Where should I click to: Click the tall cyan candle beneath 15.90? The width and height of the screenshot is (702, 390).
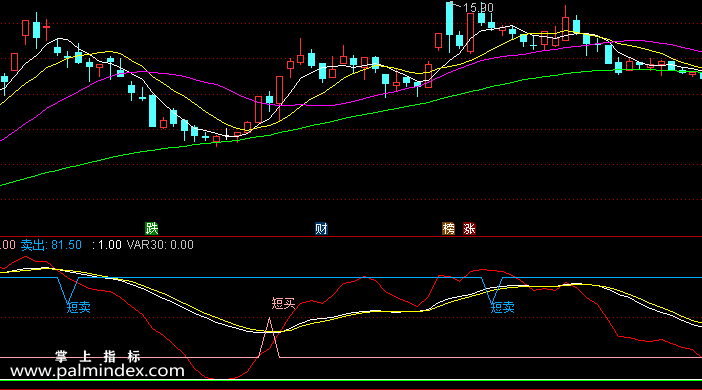[x=449, y=19]
